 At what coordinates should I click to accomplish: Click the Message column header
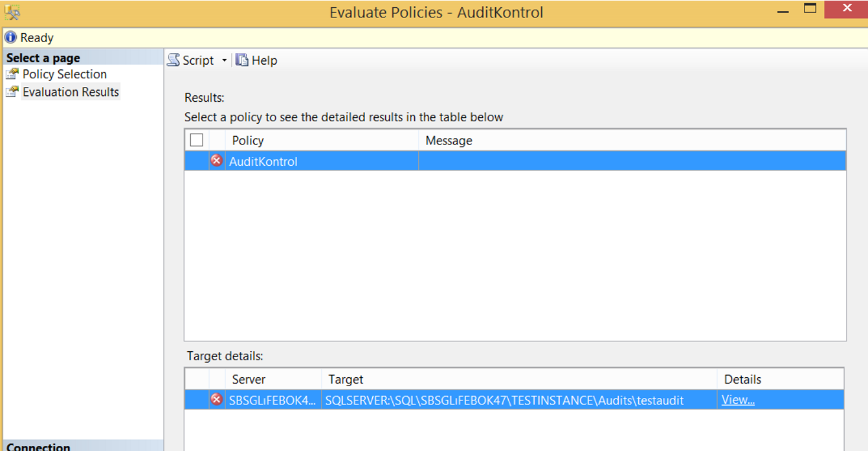pyautogui.click(x=632, y=141)
